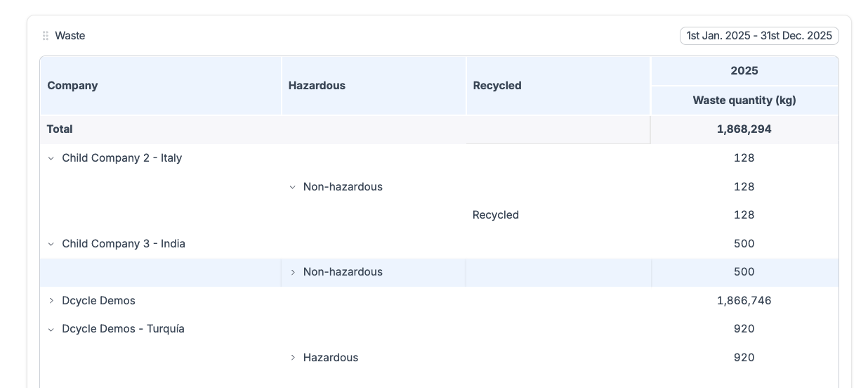Expand Hazardous group under Turquía company

(293, 358)
